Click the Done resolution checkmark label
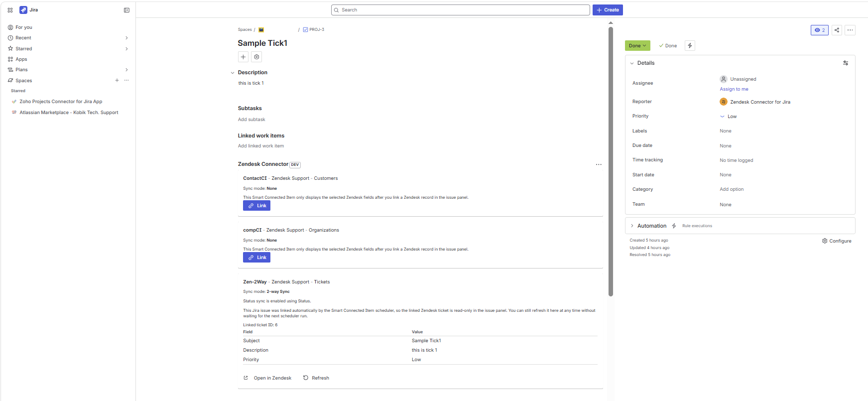This screenshot has height=401, width=868. point(668,46)
